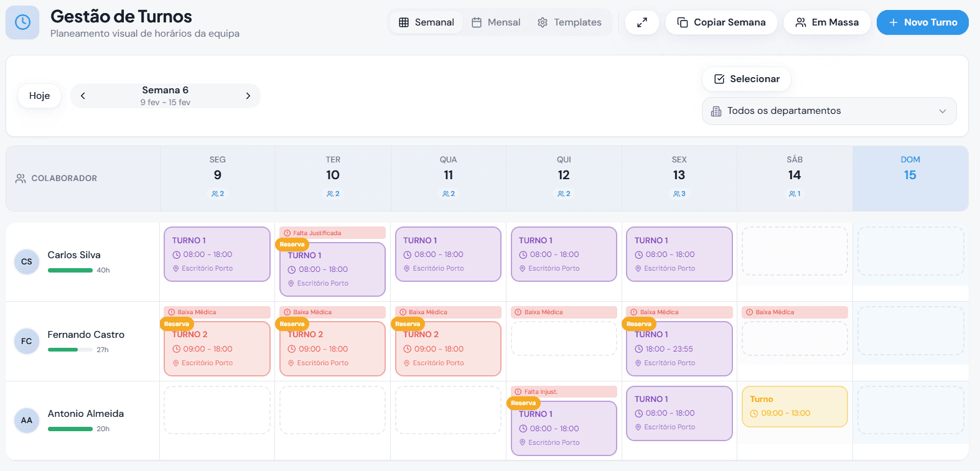Open the Em Massa bulk action
Screen dimensions: 980x471
(827, 22)
